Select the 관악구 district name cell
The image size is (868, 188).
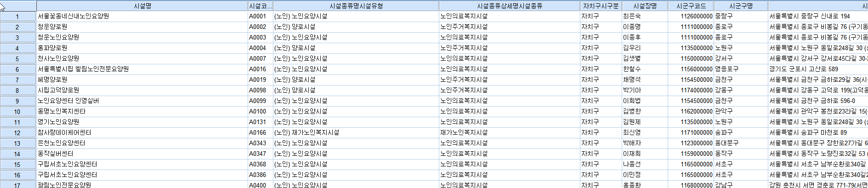(x=741, y=111)
